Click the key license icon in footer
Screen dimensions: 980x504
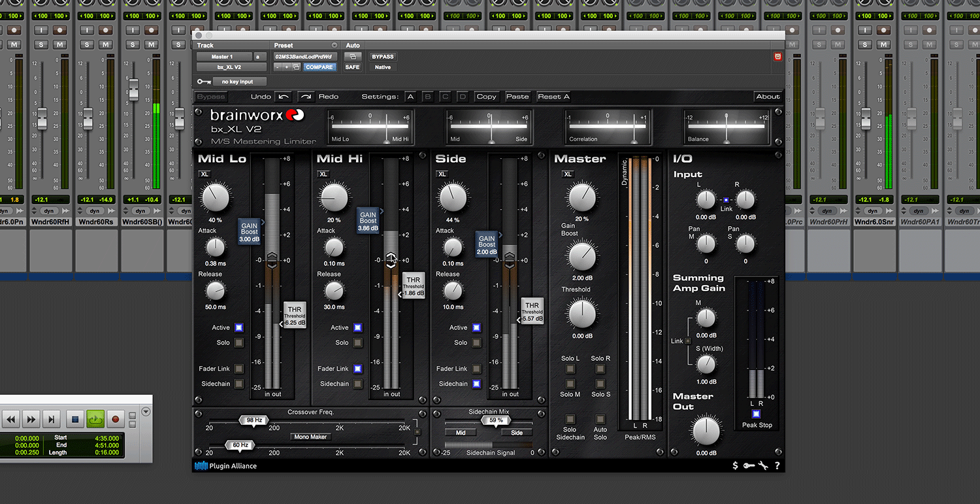[x=749, y=466]
